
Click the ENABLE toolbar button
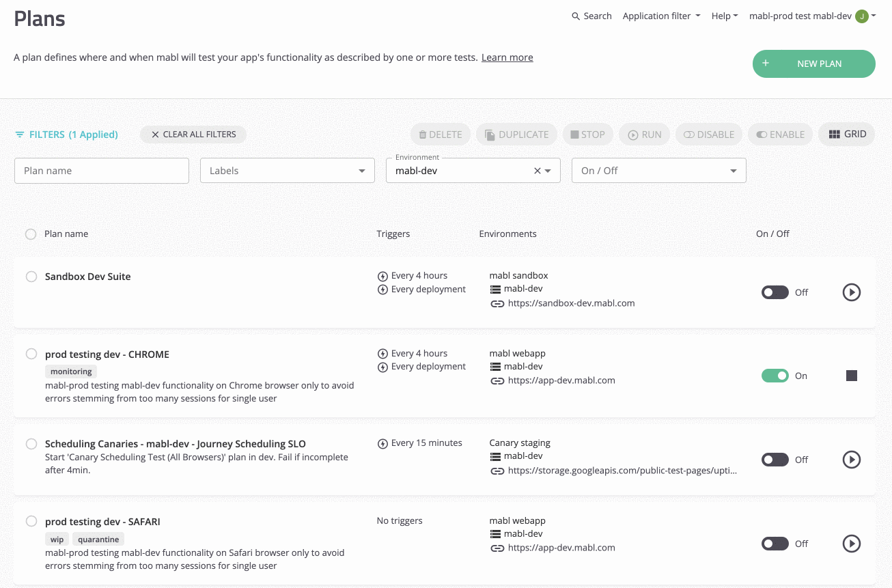point(781,135)
